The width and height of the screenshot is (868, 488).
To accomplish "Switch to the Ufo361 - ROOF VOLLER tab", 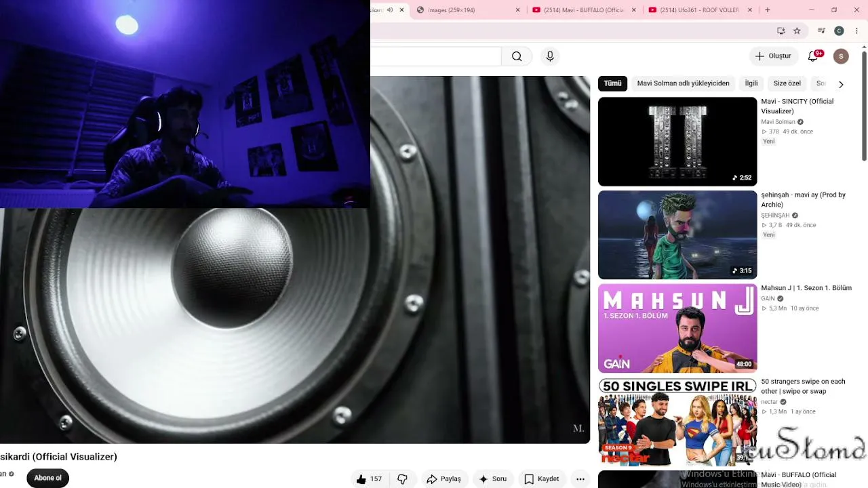I will tap(701, 10).
